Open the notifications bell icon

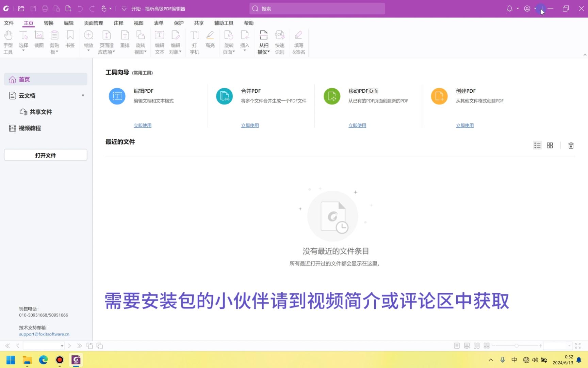click(x=509, y=9)
